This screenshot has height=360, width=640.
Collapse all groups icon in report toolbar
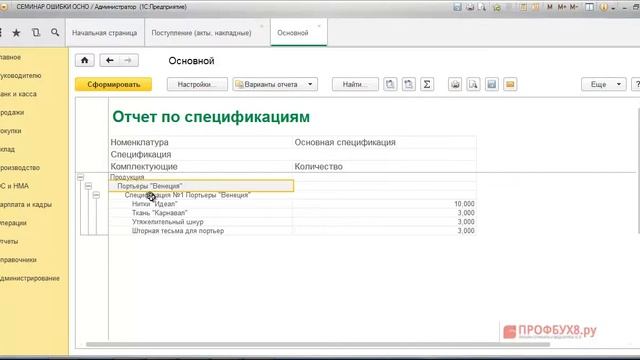point(390,84)
